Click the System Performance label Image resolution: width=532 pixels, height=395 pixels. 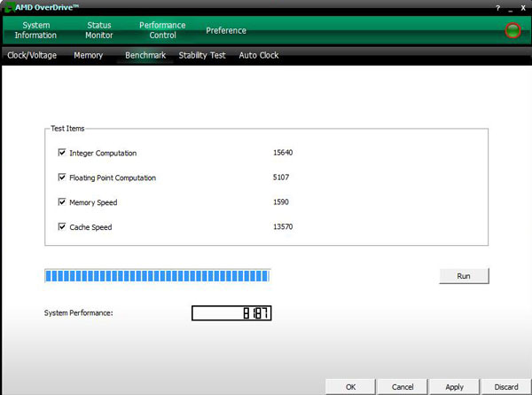[78, 312]
